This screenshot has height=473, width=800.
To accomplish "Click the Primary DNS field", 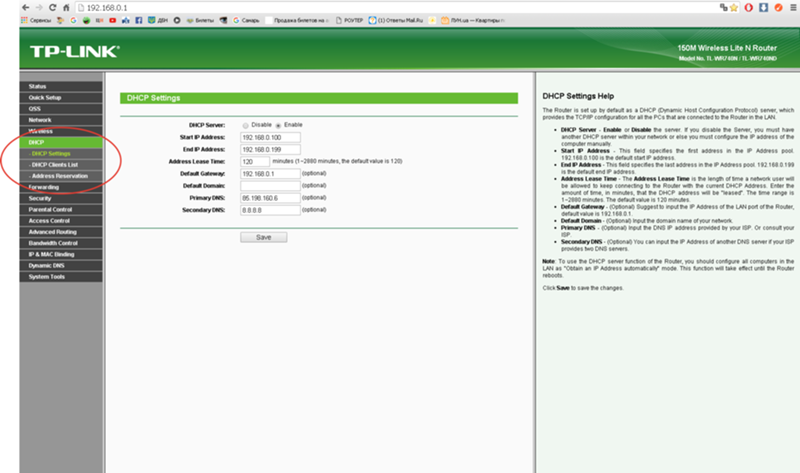I will click(270, 198).
